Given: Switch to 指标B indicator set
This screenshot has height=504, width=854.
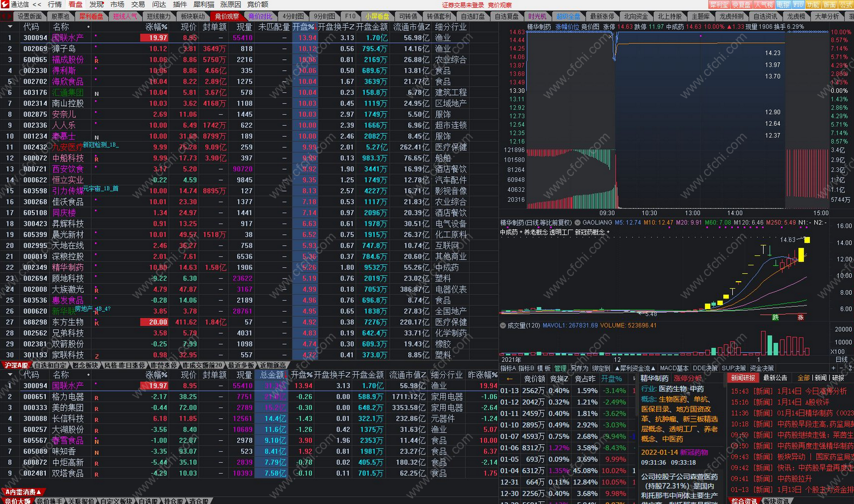Looking at the screenshot, I should tap(526, 368).
